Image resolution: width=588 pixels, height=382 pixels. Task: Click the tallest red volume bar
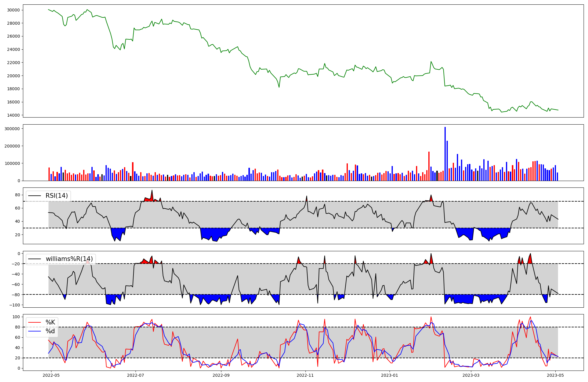pos(429,166)
